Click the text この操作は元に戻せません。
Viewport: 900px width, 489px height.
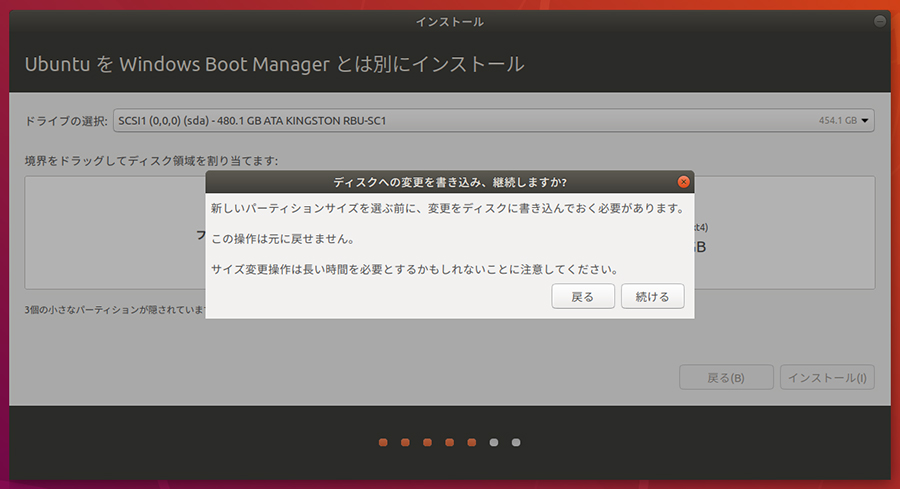[x=283, y=239]
